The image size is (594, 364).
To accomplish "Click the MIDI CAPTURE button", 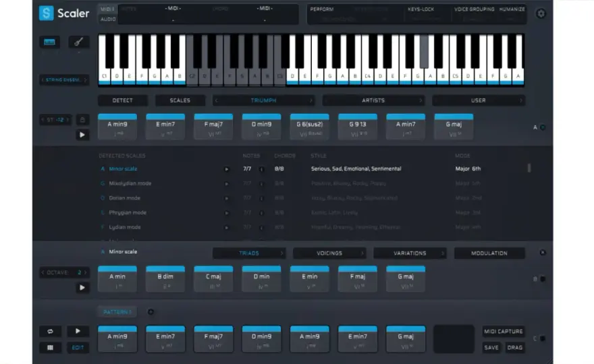I will coord(504,332).
